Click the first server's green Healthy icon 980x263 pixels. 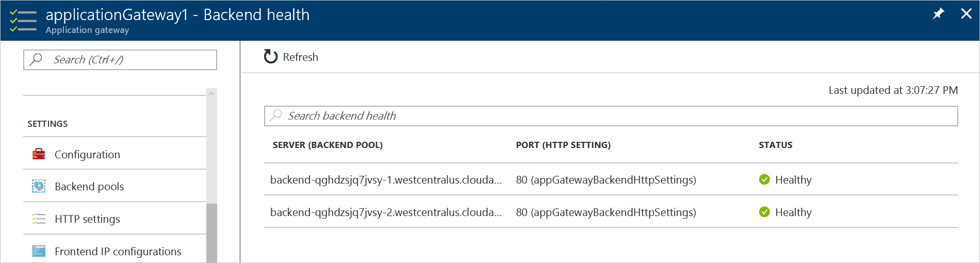[x=764, y=179]
